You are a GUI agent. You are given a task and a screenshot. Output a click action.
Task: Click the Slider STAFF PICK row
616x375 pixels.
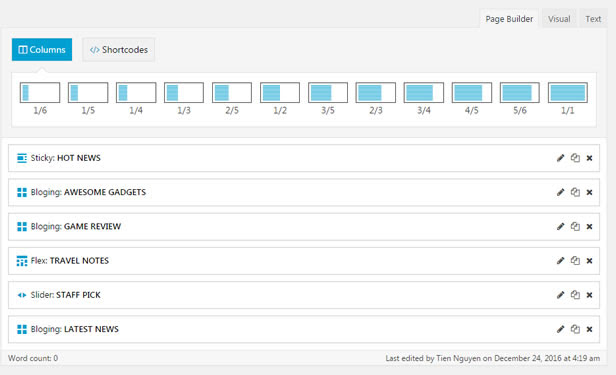click(304, 295)
